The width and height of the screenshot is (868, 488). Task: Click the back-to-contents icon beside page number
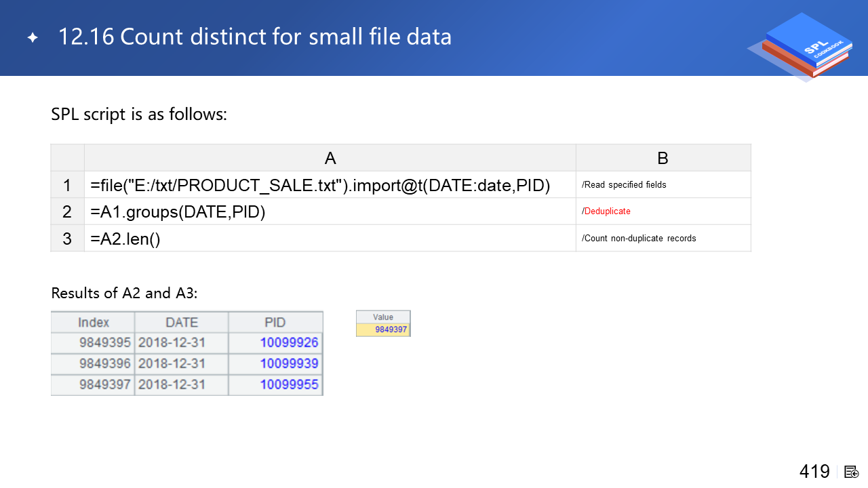pos(852,472)
